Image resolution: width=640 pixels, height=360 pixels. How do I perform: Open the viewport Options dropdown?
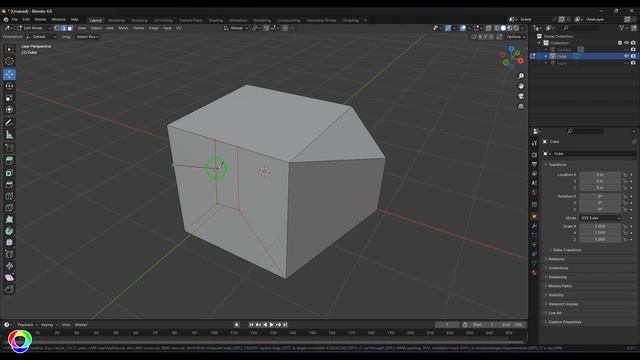[x=515, y=37]
